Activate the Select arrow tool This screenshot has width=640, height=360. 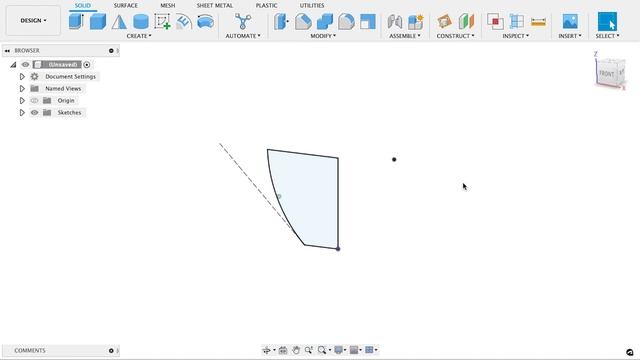[x=607, y=21]
